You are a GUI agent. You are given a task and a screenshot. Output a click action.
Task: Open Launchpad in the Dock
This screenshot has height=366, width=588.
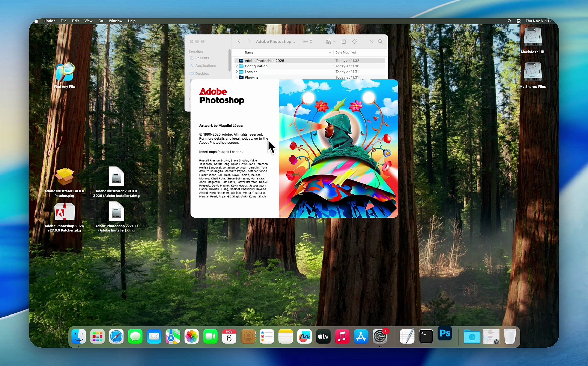98,337
